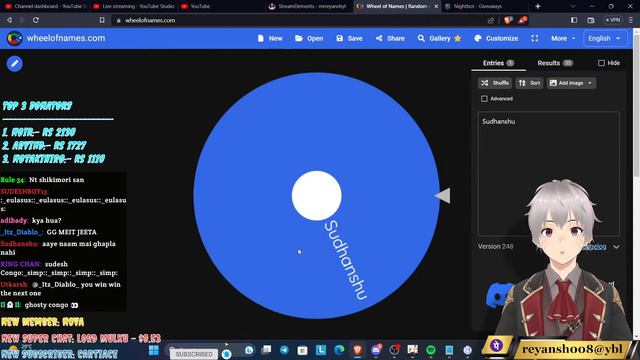Viewport: 640px width, 360px height.
Task: Click the address bar share icon
Action: point(490,20)
